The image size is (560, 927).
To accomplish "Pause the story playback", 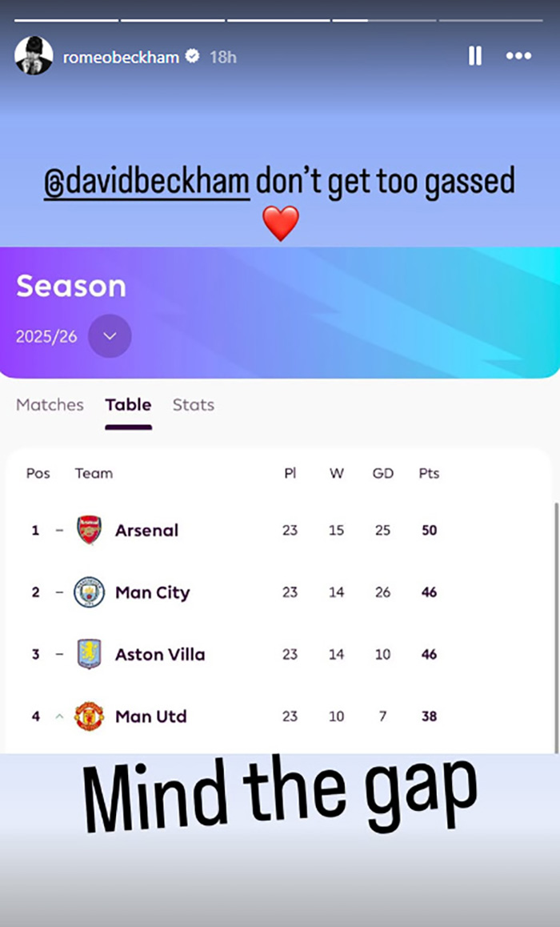I will 475,56.
